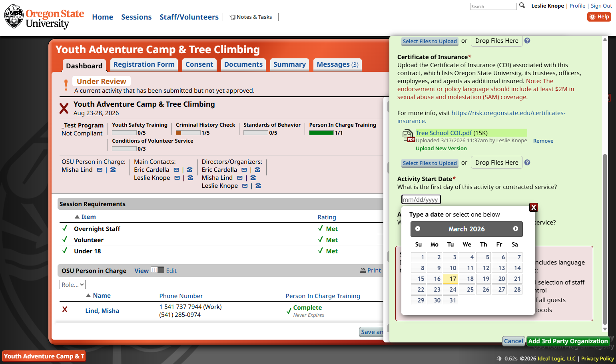616x364 pixels.
Task: Open Staff/Volunteers menu
Action: [x=189, y=17]
